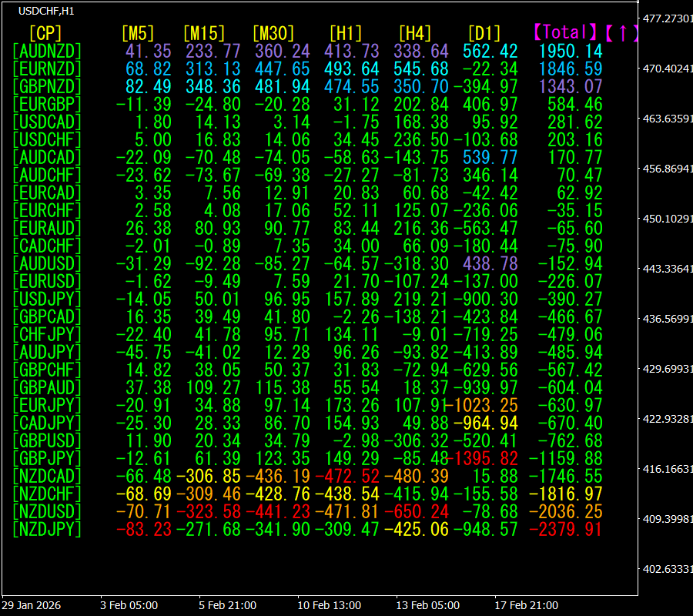Click NZDJPY total value -2379.91
This screenshot has width=693, height=616.
(565, 529)
